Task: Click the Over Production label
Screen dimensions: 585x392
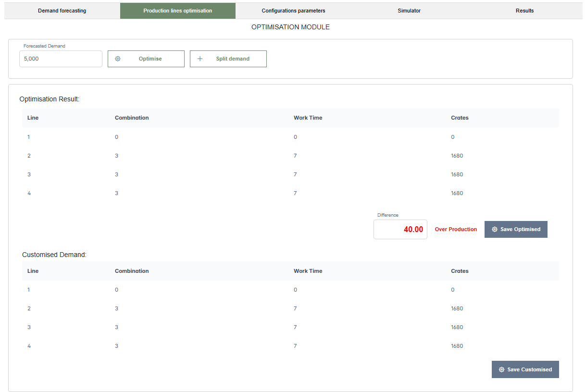Action: [x=456, y=229]
